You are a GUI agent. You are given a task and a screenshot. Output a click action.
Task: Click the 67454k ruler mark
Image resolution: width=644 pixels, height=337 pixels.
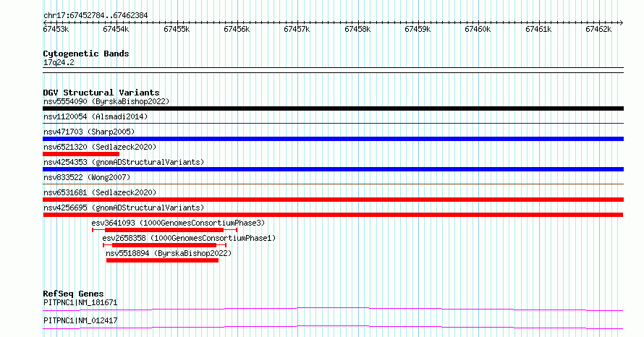116,29
